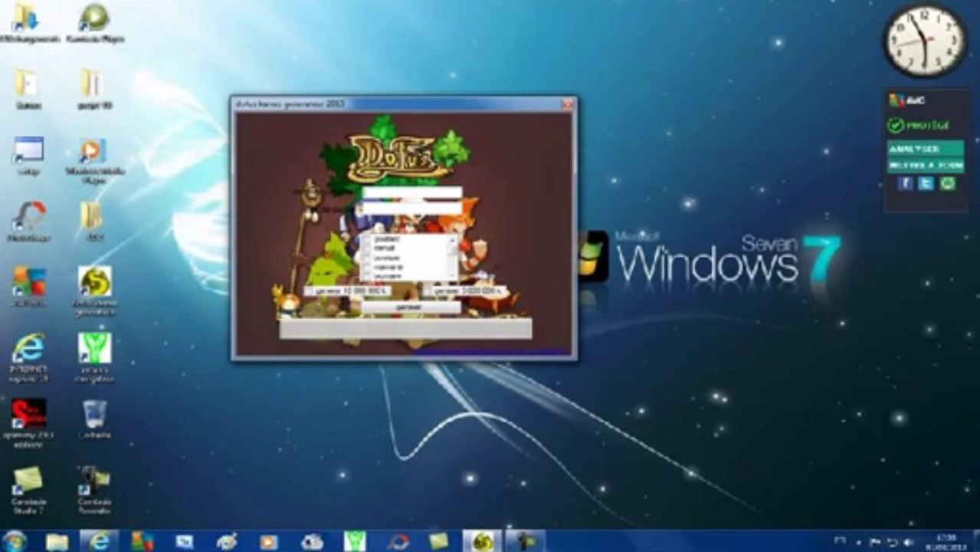Click the analog clock gadget
The height and width of the screenshot is (552, 980).
pyautogui.click(x=925, y=41)
